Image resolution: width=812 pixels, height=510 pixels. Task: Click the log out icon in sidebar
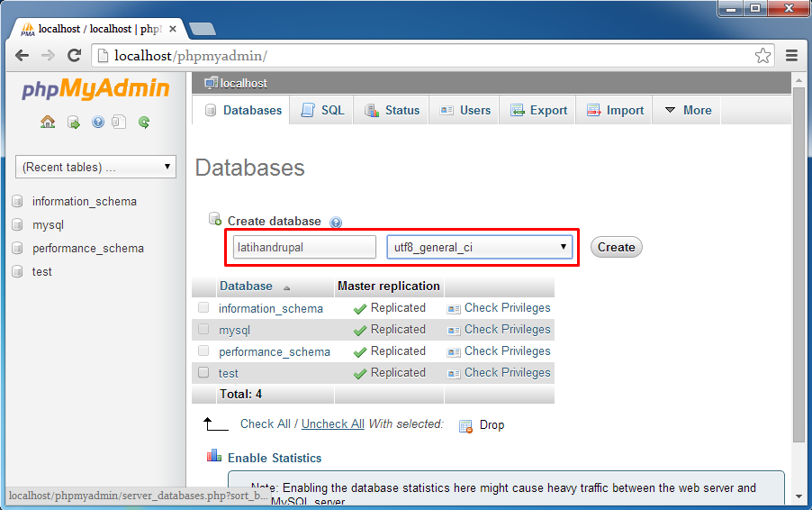click(x=74, y=123)
